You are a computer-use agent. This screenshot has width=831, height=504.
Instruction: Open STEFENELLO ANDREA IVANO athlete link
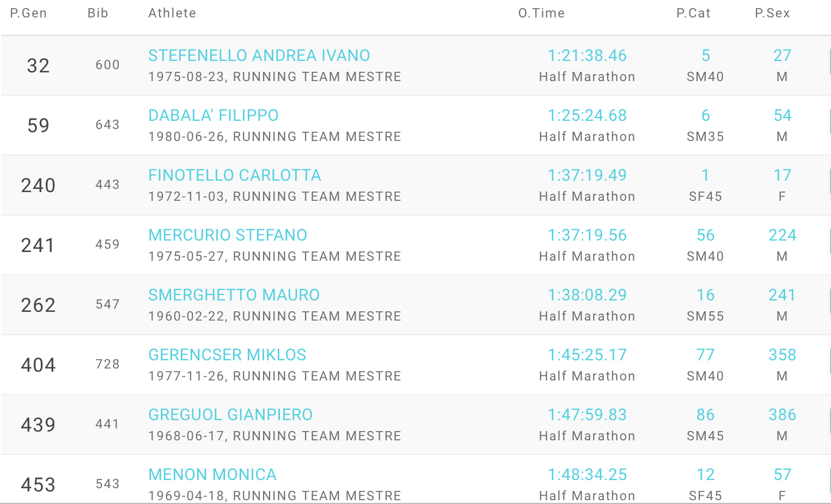pos(259,56)
